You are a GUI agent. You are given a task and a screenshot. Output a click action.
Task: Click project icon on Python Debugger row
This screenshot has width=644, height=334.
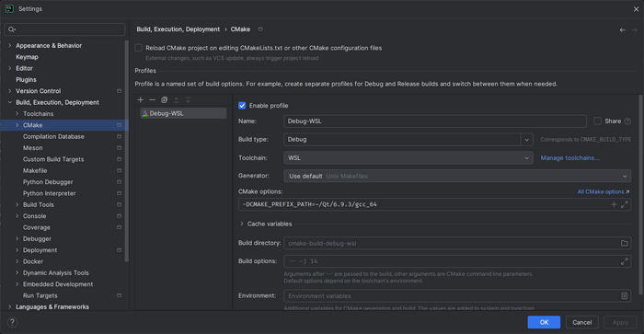tap(119, 182)
